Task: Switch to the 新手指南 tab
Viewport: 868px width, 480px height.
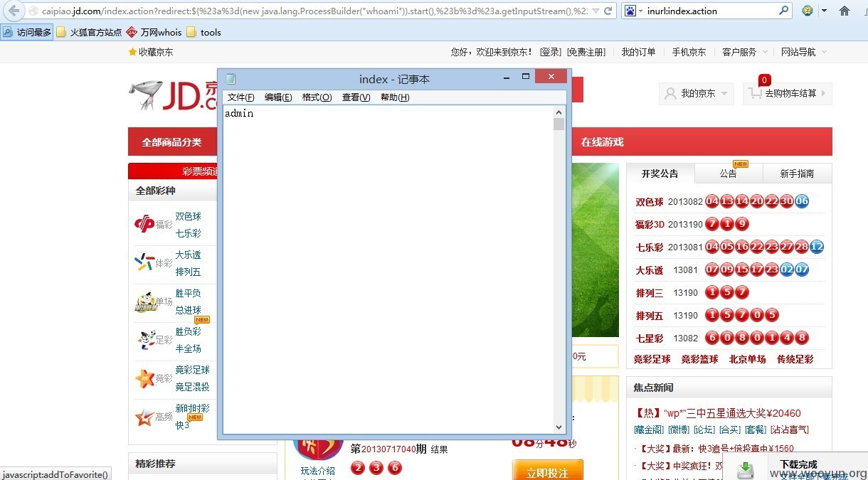Action: (x=797, y=174)
